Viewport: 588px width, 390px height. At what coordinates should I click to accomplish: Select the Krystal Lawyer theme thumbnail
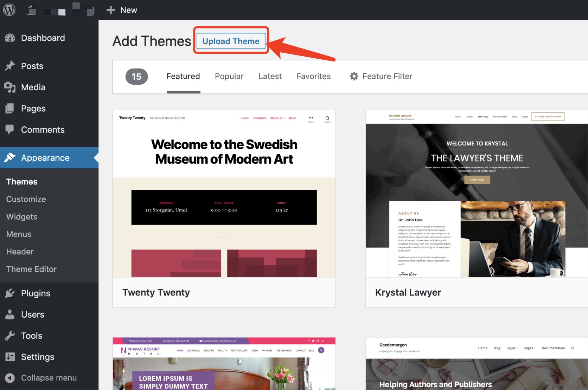point(477,194)
